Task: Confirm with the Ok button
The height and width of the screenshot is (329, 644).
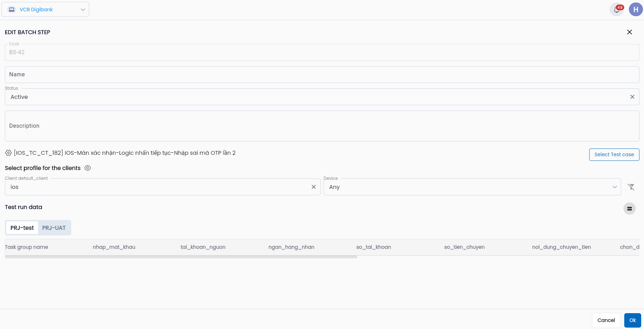Action: [x=632, y=320]
